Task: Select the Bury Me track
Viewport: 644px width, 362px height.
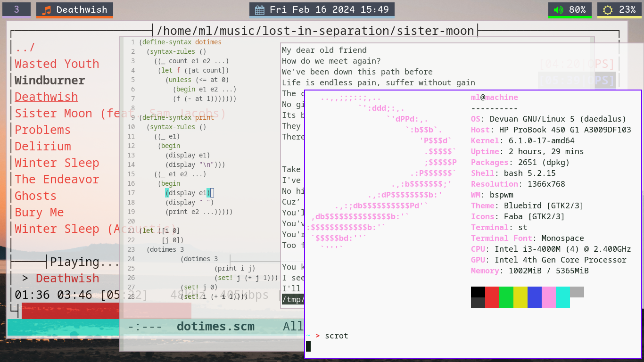Action: point(39,212)
